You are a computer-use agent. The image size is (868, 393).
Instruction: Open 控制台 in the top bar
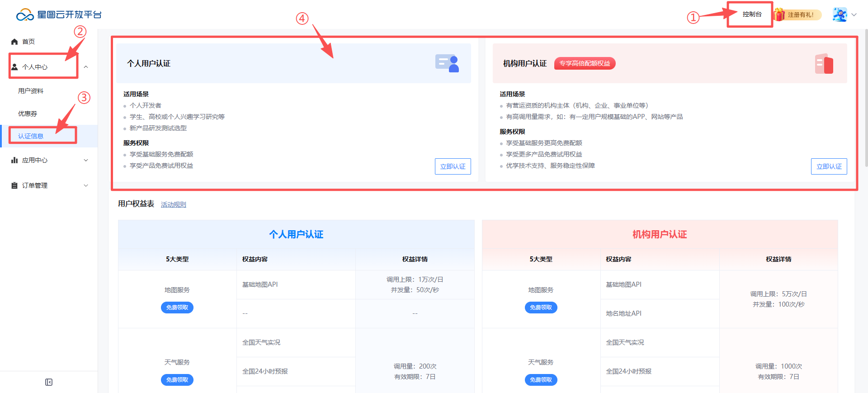pyautogui.click(x=752, y=14)
